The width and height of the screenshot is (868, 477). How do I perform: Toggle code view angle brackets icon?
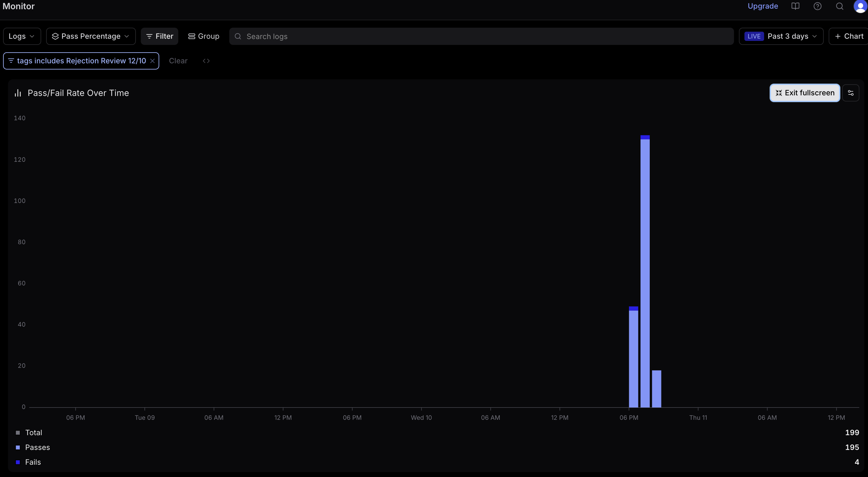pyautogui.click(x=206, y=61)
